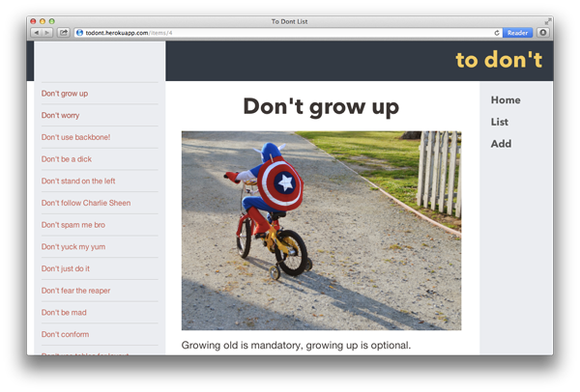Open "Don't follow Charlie Sheen" item
The width and height of the screenshot is (580, 392).
(x=86, y=203)
